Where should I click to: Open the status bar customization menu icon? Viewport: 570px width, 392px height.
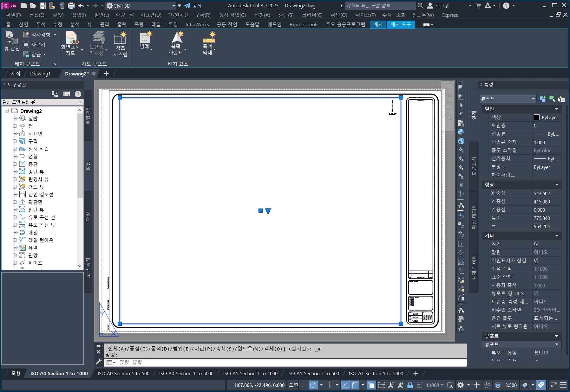point(563,385)
